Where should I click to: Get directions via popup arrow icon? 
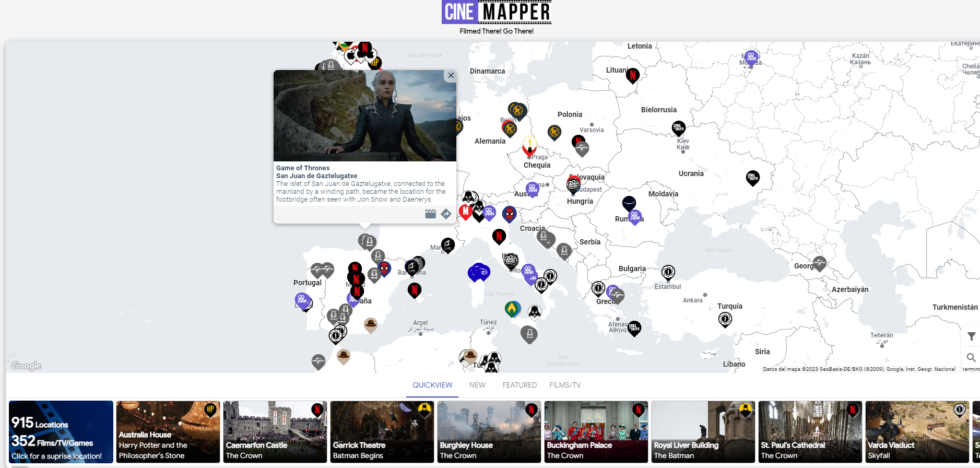click(x=446, y=214)
